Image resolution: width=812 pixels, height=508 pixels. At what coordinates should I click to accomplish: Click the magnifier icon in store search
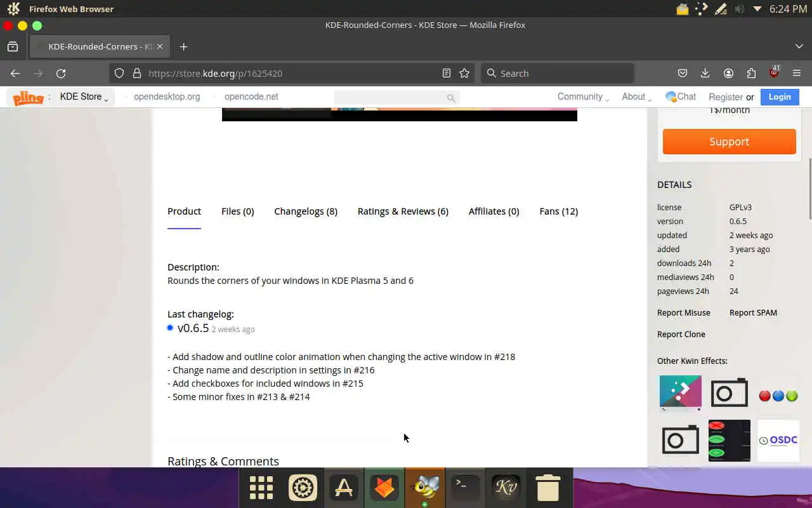point(451,98)
